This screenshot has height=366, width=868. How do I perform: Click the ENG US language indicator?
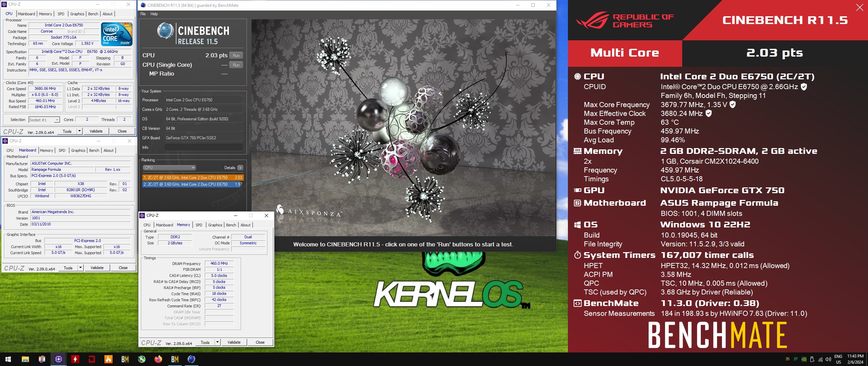point(838,359)
